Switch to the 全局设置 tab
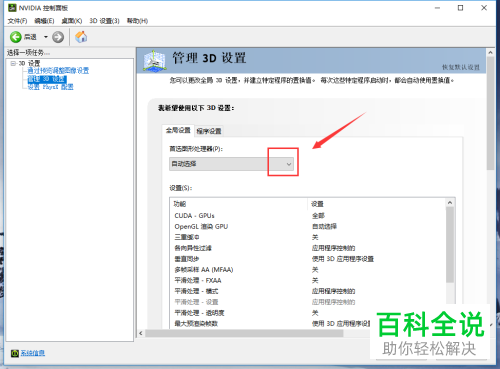The height and width of the screenshot is (369, 500). coord(178,130)
